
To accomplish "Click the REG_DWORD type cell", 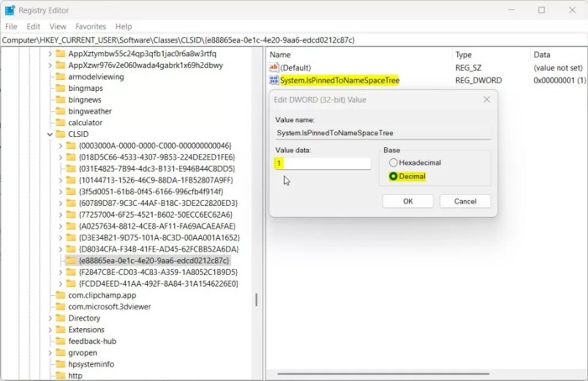I will pyautogui.click(x=479, y=81).
